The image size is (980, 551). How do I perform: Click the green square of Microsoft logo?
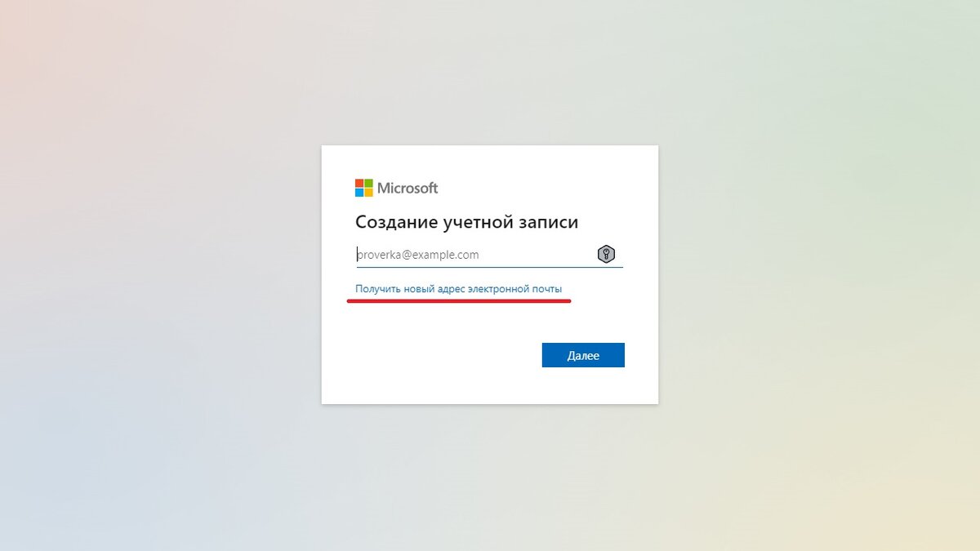[368, 183]
